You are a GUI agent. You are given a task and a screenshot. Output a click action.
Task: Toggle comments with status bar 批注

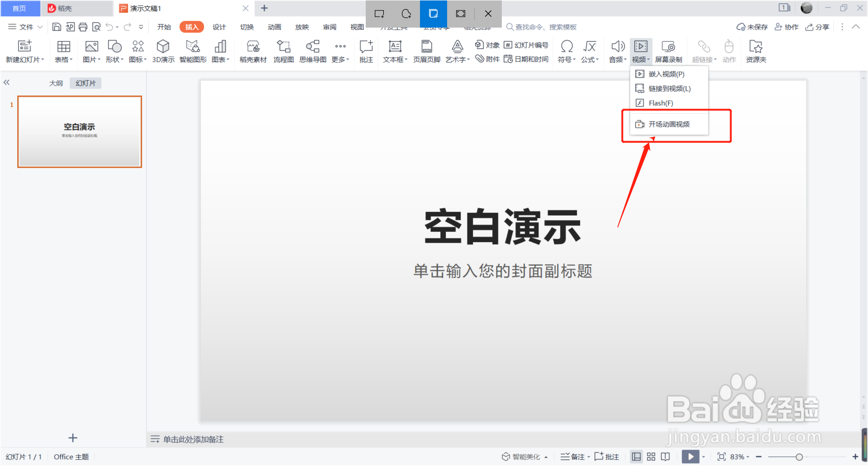[607, 456]
